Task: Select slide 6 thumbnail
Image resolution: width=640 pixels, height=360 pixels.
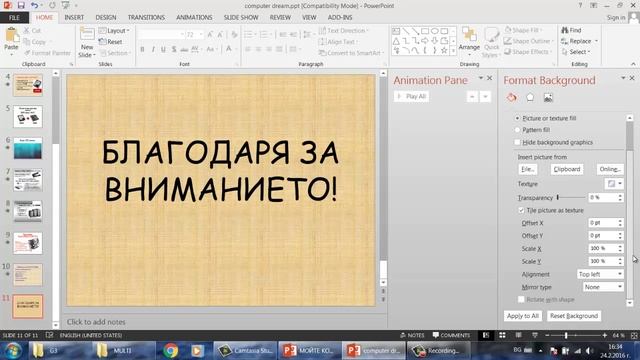Action: pyautogui.click(x=28, y=148)
